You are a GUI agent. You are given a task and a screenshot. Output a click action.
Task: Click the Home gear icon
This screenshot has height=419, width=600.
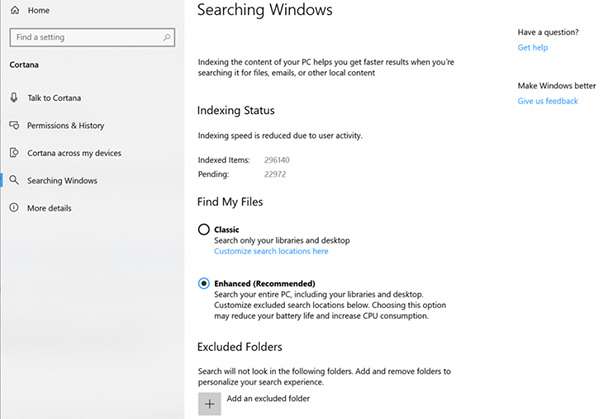[15, 10]
